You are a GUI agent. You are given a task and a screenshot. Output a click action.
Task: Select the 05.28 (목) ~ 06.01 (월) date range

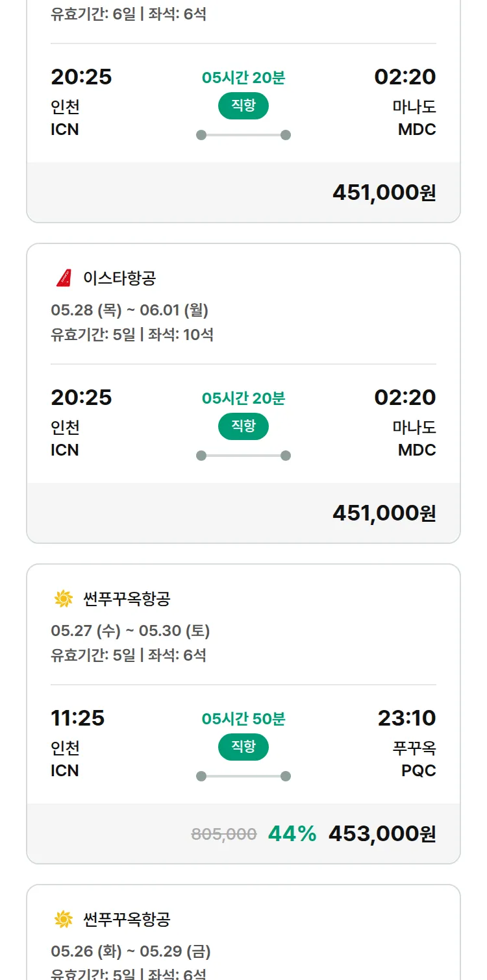pyautogui.click(x=129, y=310)
